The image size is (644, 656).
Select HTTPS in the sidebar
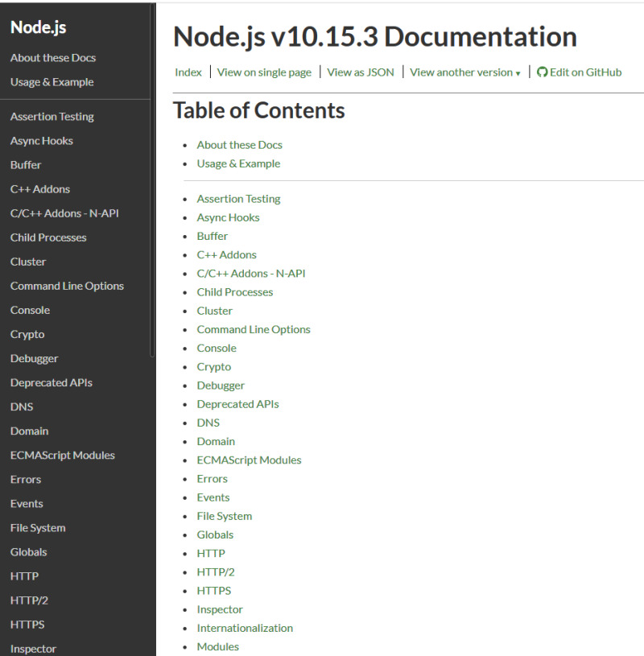pyautogui.click(x=27, y=625)
